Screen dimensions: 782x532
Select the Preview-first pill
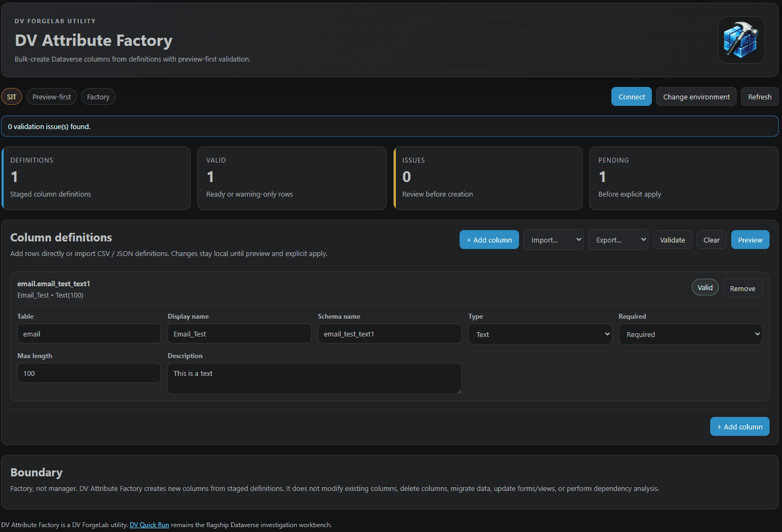[x=51, y=97]
